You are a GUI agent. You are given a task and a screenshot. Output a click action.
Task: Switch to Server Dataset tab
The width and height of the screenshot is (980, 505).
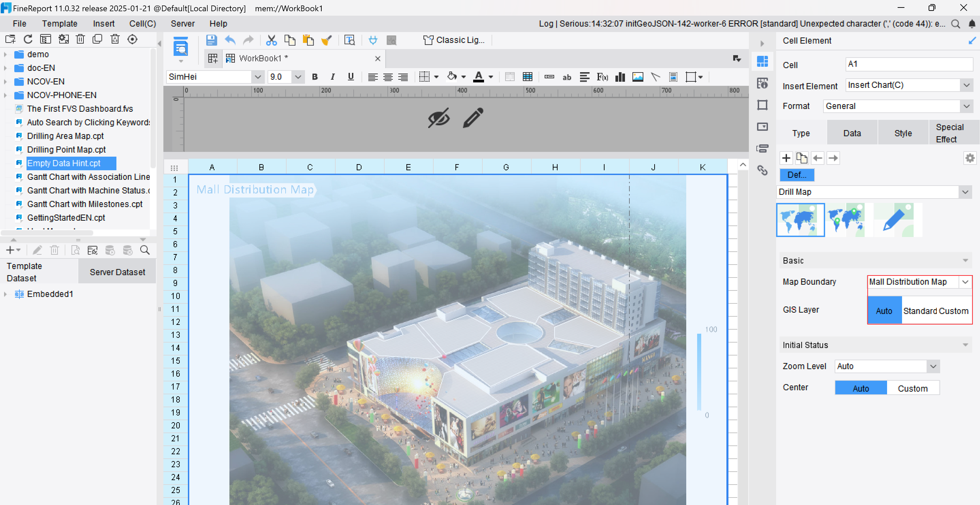click(x=117, y=272)
